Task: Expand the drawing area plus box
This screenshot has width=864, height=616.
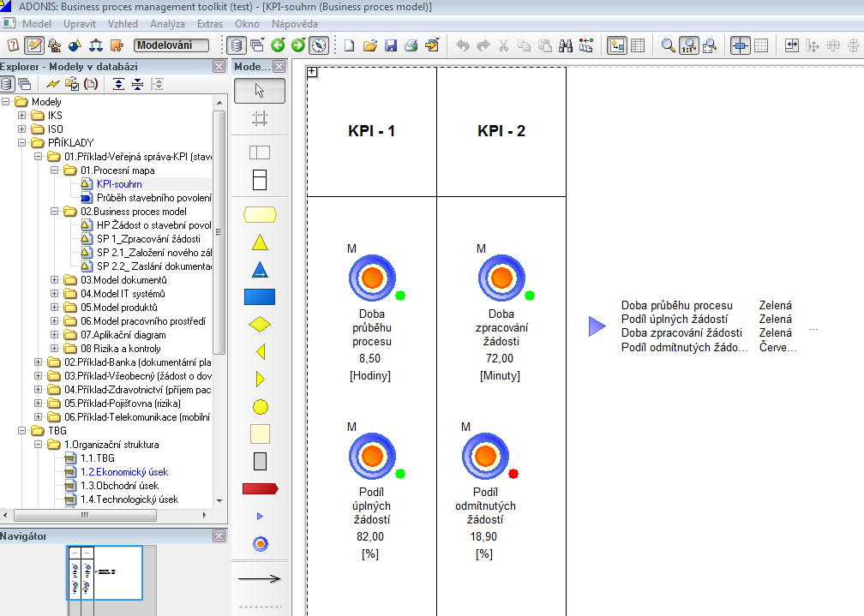Action: [x=312, y=72]
